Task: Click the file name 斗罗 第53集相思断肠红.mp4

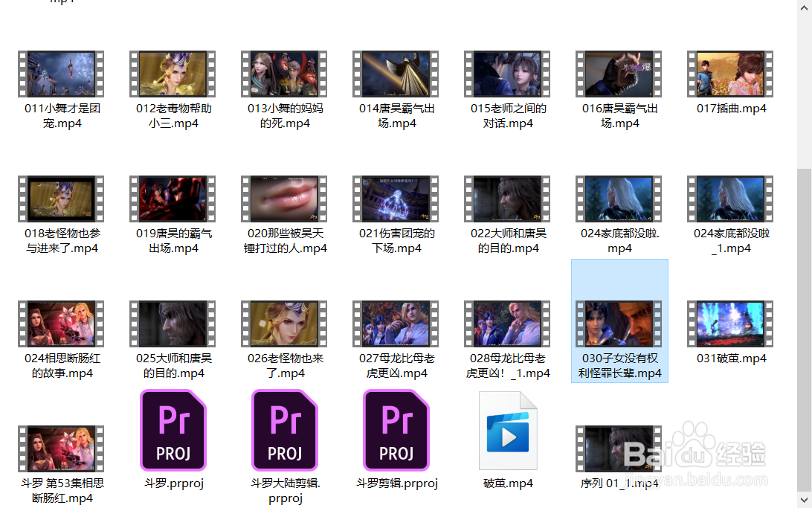Action: [x=62, y=490]
